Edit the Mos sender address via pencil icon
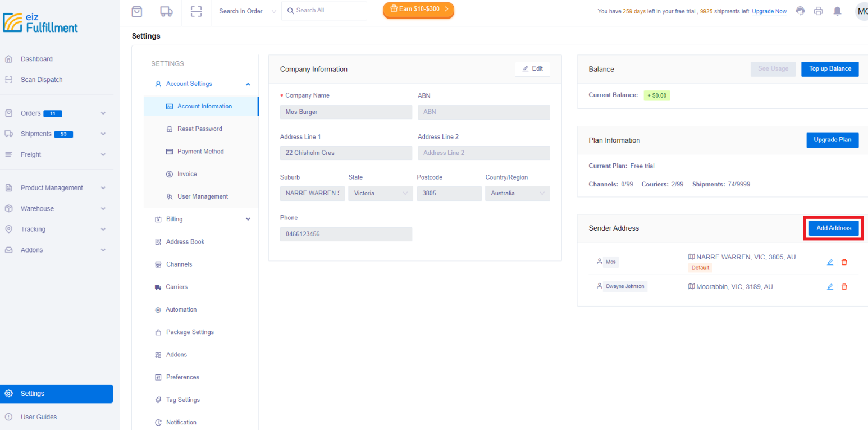 tap(830, 262)
